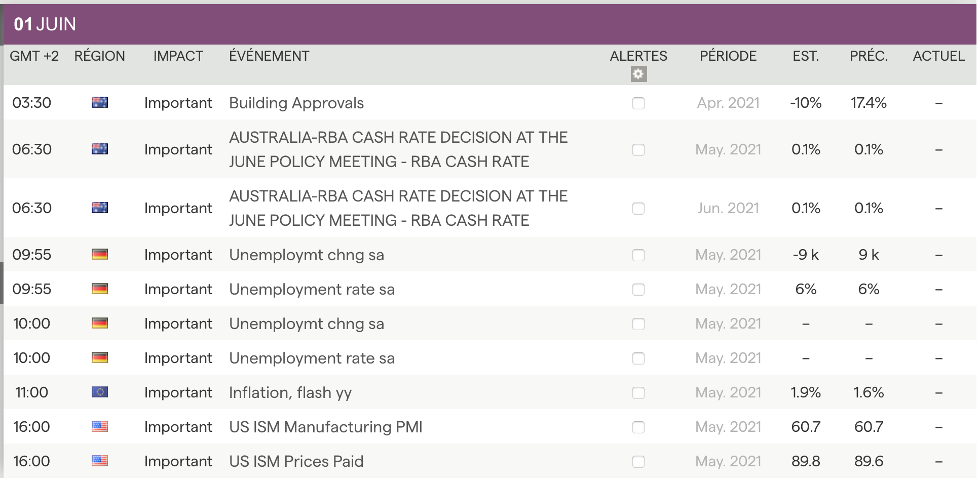The width and height of the screenshot is (980, 483).
Task: Tick alert checkbox for Inflation, flash yy
Action: [638, 393]
